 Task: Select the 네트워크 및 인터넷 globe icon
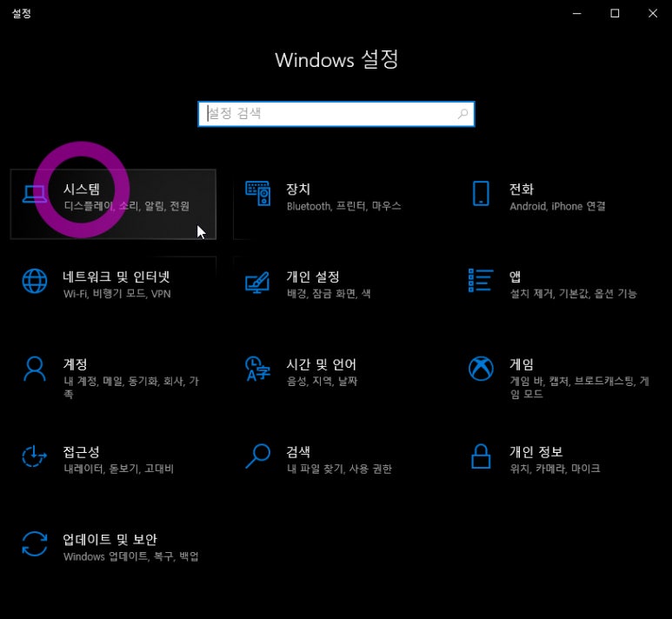pyautogui.click(x=35, y=282)
